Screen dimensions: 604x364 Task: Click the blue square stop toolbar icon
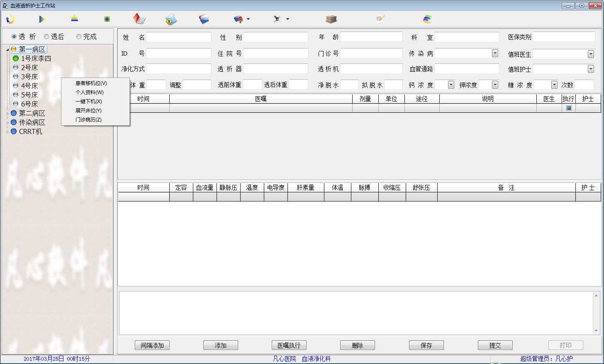[x=107, y=19]
